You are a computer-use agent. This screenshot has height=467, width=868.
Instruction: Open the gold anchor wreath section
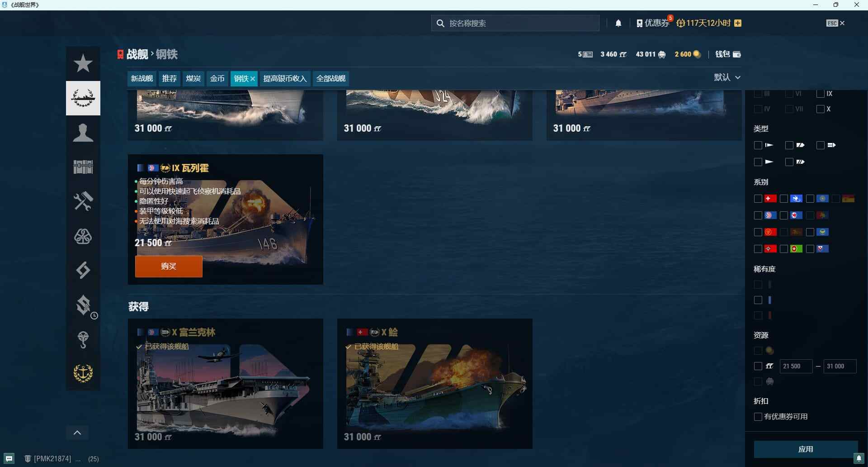click(83, 373)
